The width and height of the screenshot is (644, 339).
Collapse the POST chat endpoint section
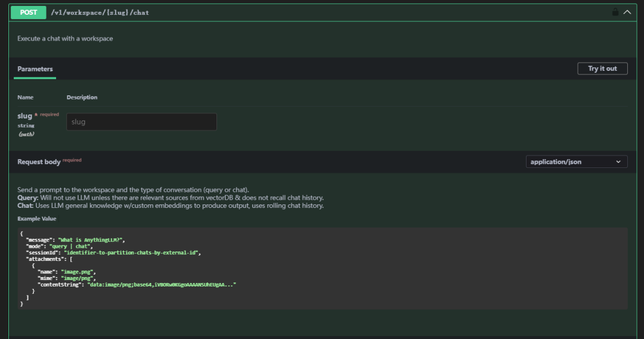(x=627, y=12)
